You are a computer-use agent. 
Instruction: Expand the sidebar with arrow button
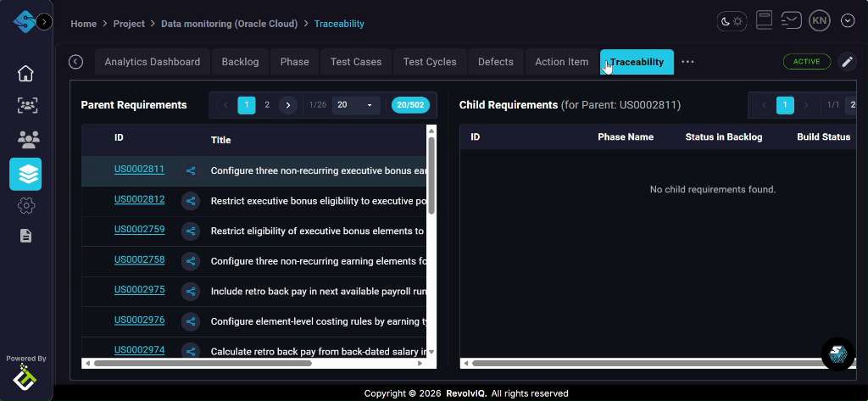pyautogui.click(x=44, y=21)
